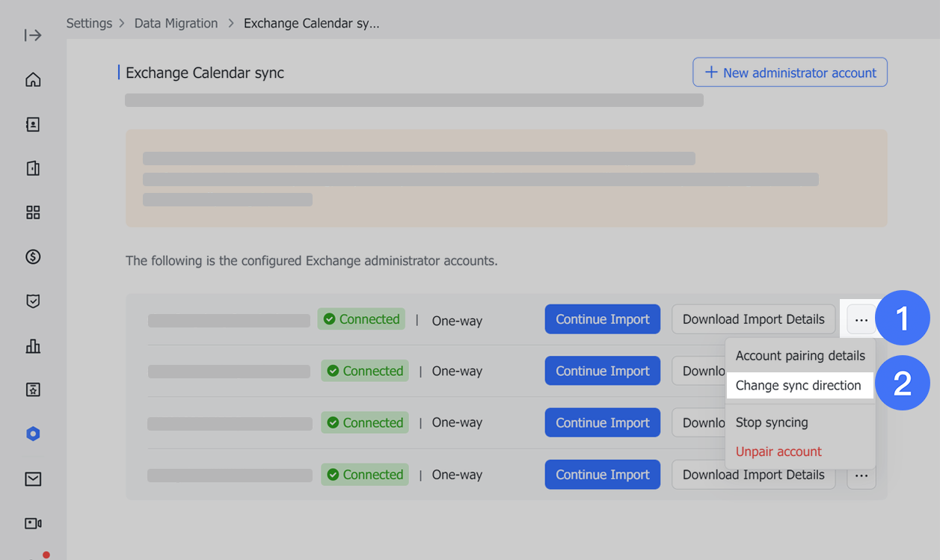Open the four-squares apps sidebar icon
This screenshot has width=940, height=560.
pos(33,213)
